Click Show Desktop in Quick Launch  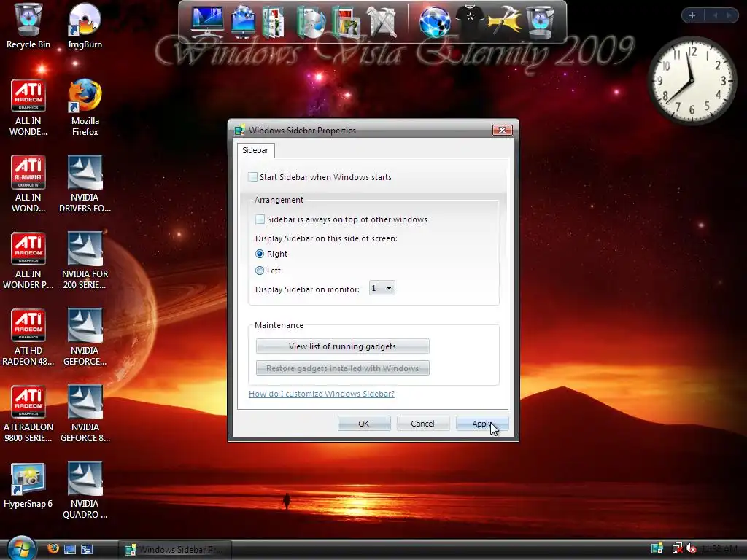coord(70,549)
